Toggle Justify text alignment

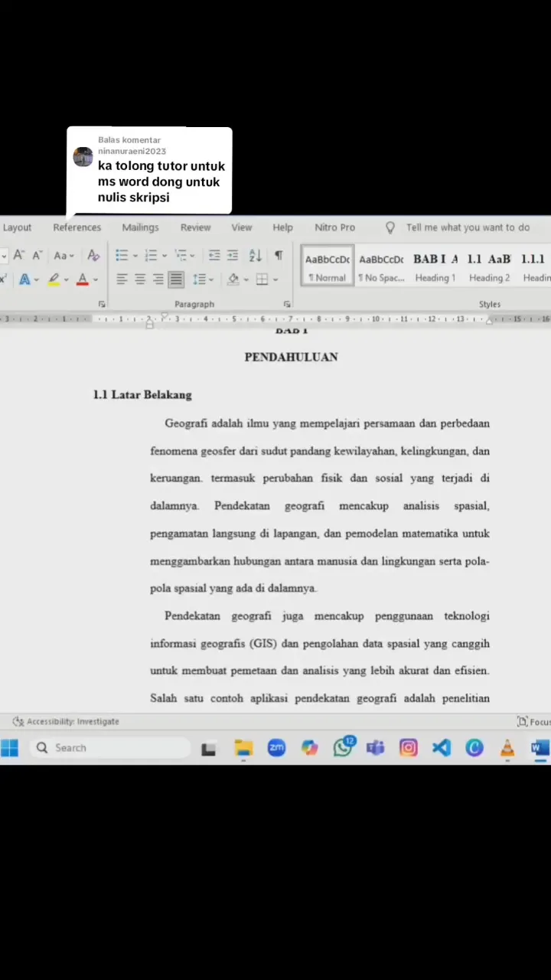click(176, 279)
